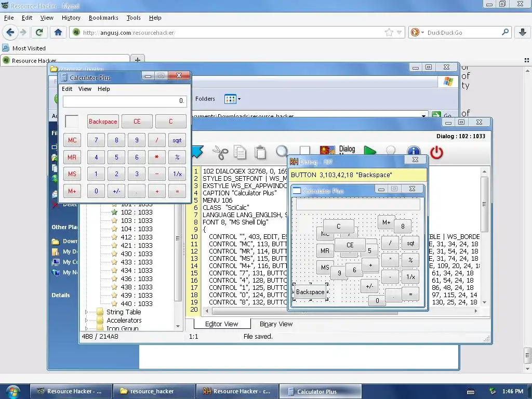Click the vertical scrollbar of the script editor
This screenshot has height=399, width=532.
coord(485,237)
